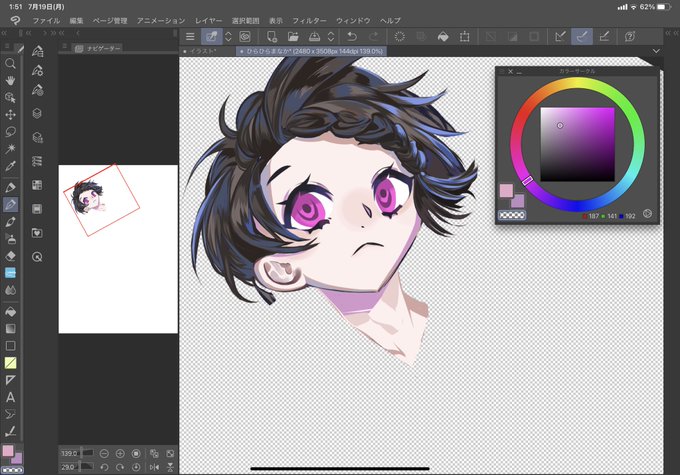The image size is (680, 475).
Task: Open the アニメーション menu
Action: tap(161, 20)
